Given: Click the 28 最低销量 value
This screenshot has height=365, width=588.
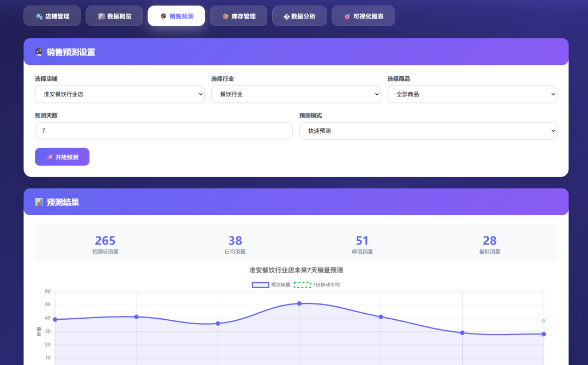Looking at the screenshot, I should (490, 240).
